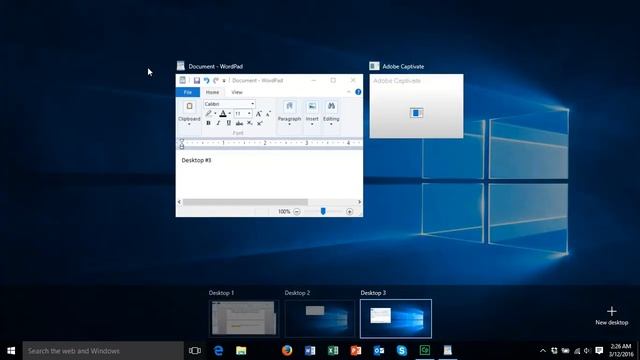
Task: Open the Quick Access Toolbar customize arrow
Action: [x=224, y=81]
